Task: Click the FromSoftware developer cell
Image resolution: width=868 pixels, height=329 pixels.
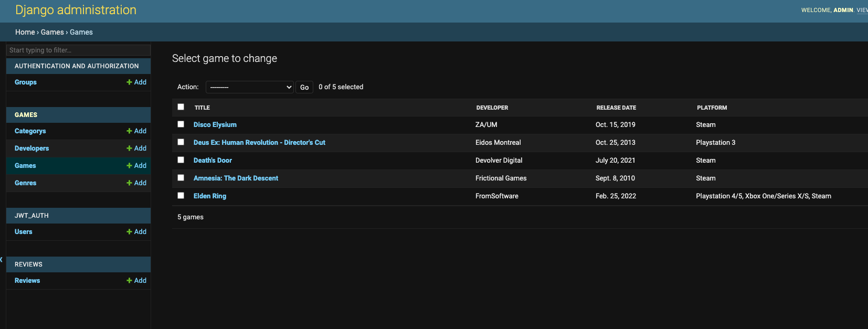Action: coord(497,196)
